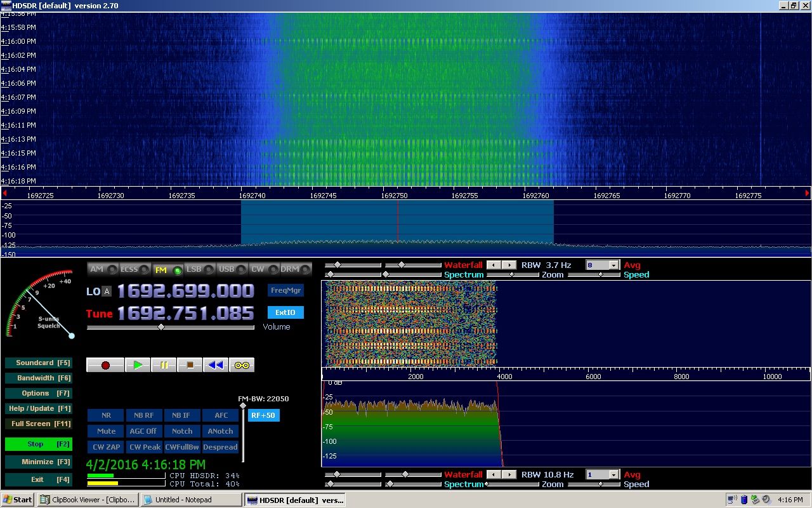The height and width of the screenshot is (508, 812).
Task: Switch to ClipBook Viewer taskbar window
Action: point(88,500)
